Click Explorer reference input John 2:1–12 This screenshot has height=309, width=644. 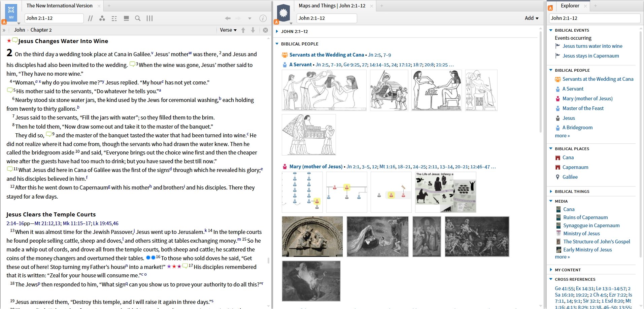595,18
